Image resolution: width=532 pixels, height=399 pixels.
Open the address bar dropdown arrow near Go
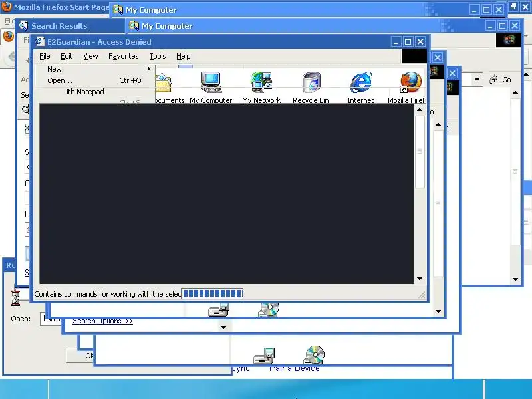(x=477, y=80)
